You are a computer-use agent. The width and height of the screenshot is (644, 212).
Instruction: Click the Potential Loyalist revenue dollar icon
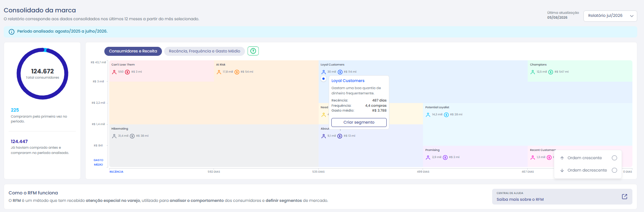[446, 115]
